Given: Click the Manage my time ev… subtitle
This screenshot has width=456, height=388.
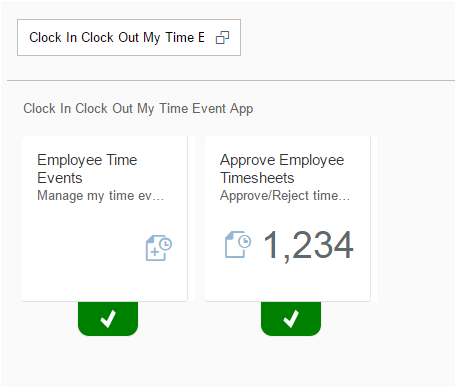Looking at the screenshot, I should 100,196.
